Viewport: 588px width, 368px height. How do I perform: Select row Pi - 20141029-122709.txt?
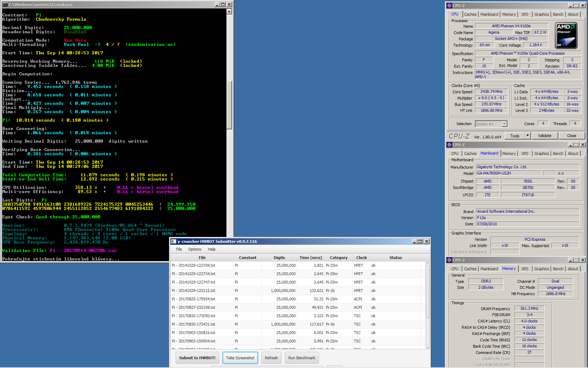tap(298, 265)
